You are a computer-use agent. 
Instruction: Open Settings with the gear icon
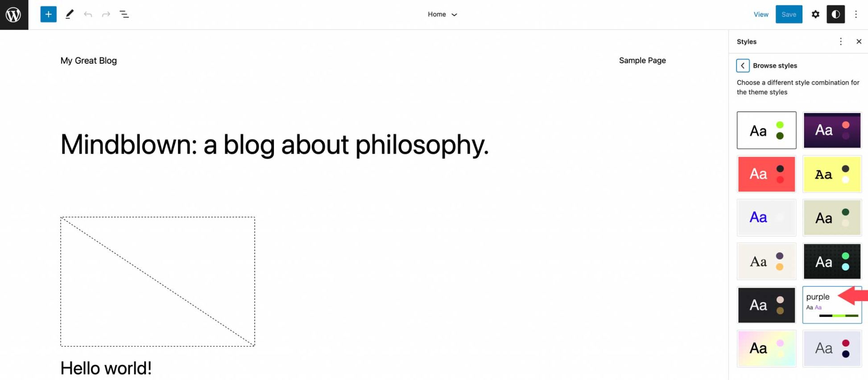pos(815,14)
